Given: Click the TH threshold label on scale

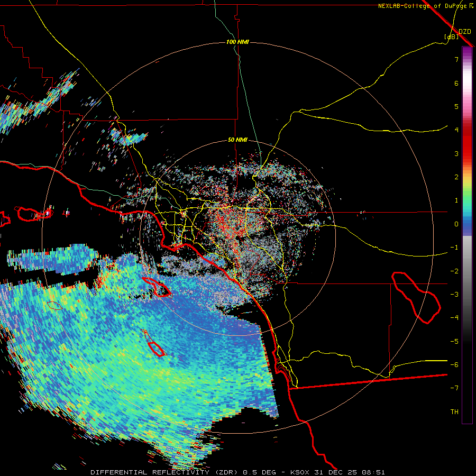Looking at the screenshot, I should point(454,412).
